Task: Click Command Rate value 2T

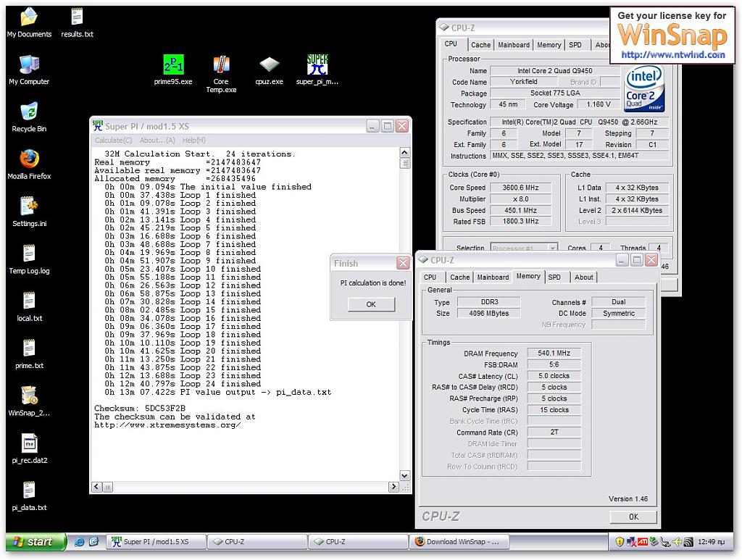Action: [x=554, y=432]
